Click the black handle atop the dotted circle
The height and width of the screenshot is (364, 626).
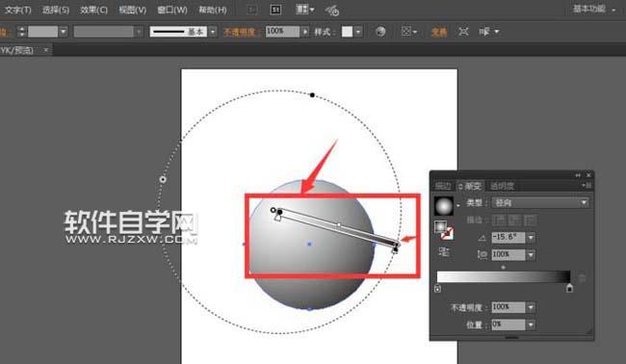click(312, 95)
